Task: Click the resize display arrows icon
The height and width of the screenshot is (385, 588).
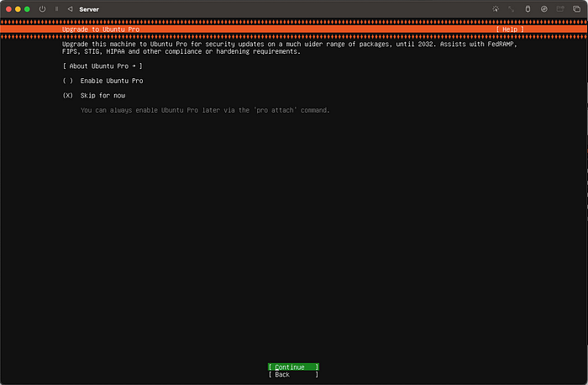Action: click(511, 9)
